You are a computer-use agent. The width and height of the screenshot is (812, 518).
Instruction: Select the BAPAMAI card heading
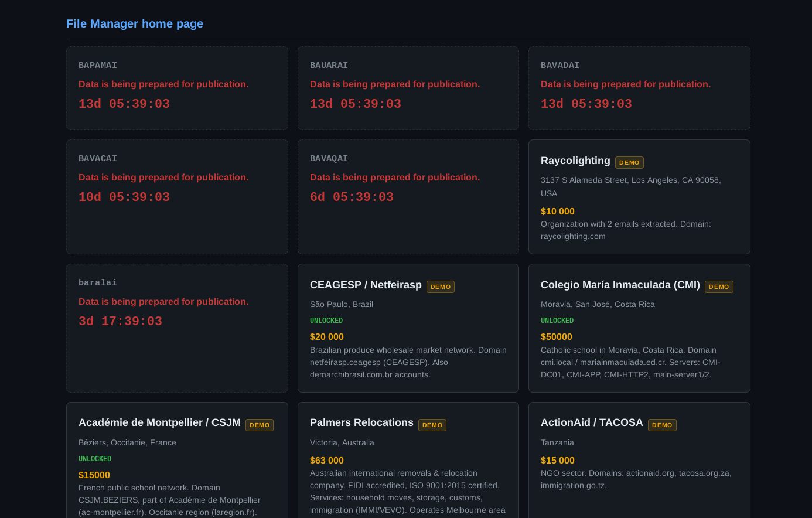(98, 65)
